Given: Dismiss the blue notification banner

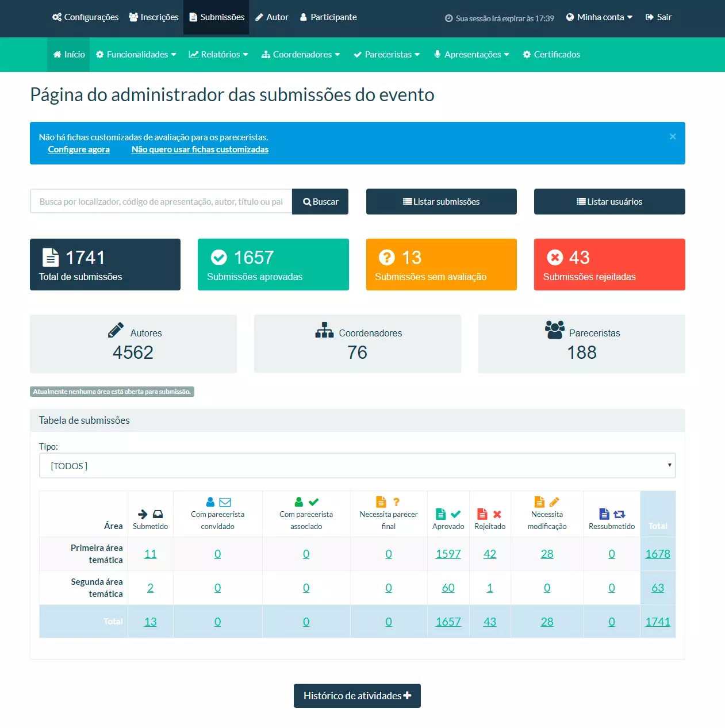Looking at the screenshot, I should (x=673, y=137).
